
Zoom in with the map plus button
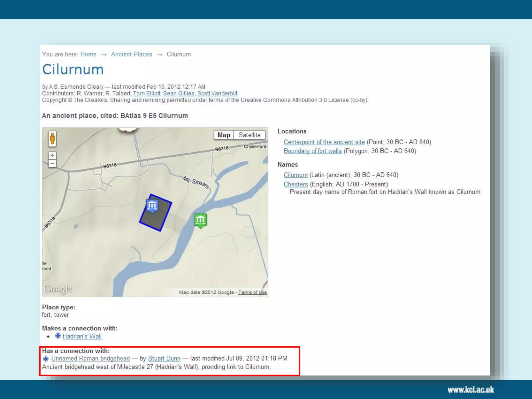[52, 155]
